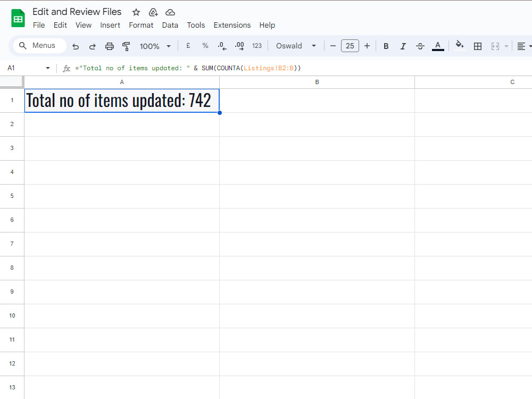Open the fill colour paint bucket
Screen dimensions: 532x399
point(460,45)
